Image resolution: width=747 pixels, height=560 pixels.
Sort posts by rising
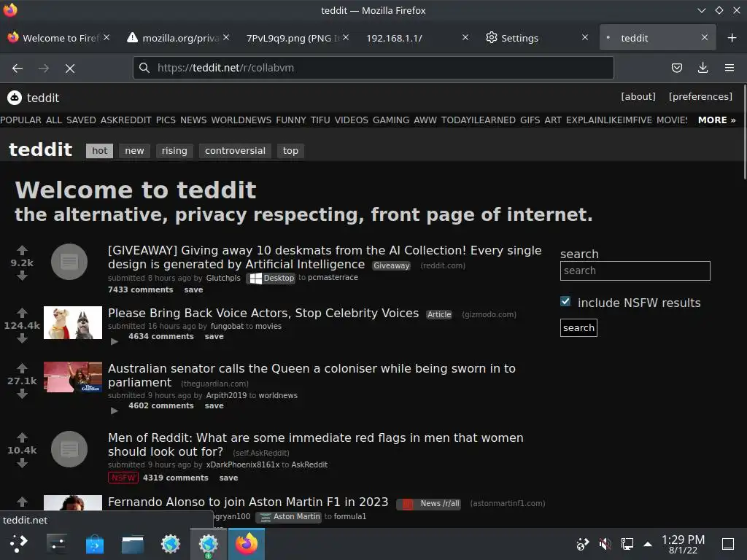pyautogui.click(x=174, y=150)
